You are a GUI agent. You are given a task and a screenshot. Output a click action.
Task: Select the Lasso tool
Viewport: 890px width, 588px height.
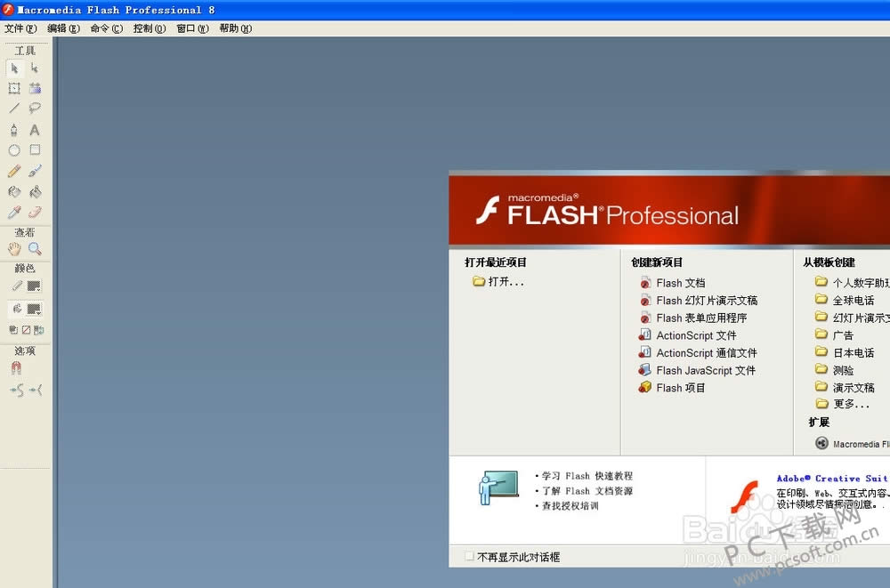click(x=35, y=109)
